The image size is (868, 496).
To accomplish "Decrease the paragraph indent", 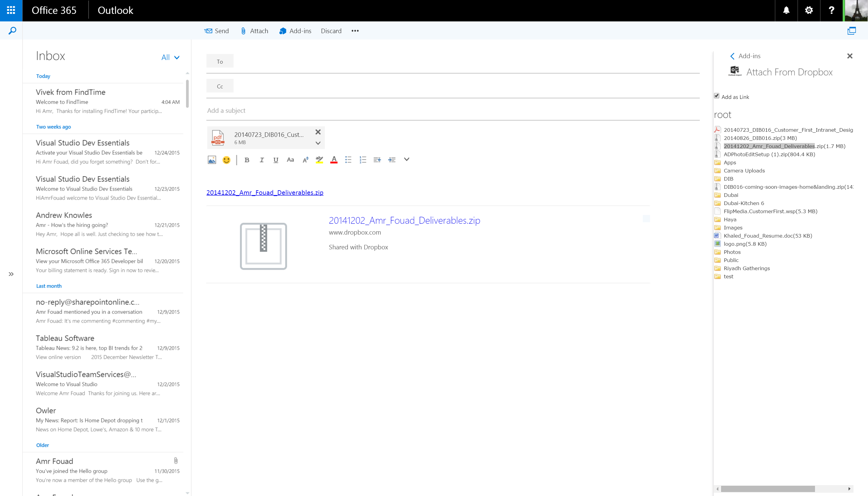I will pos(377,160).
